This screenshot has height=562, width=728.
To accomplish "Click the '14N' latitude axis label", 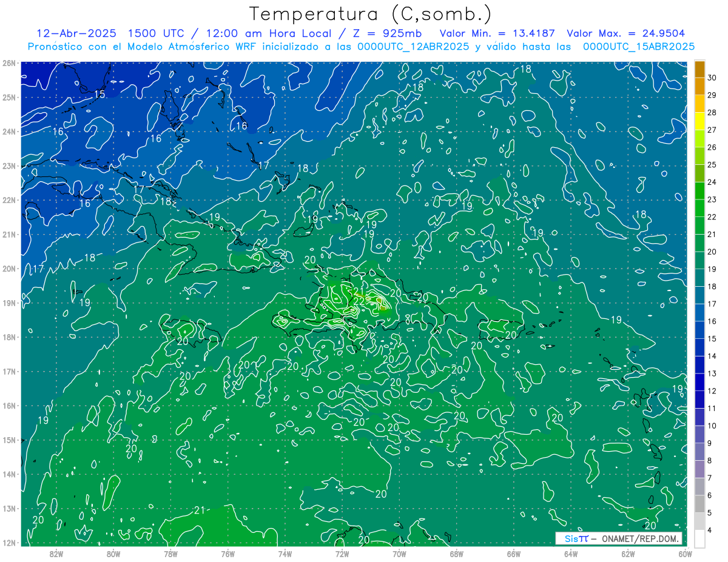I will point(8,474).
